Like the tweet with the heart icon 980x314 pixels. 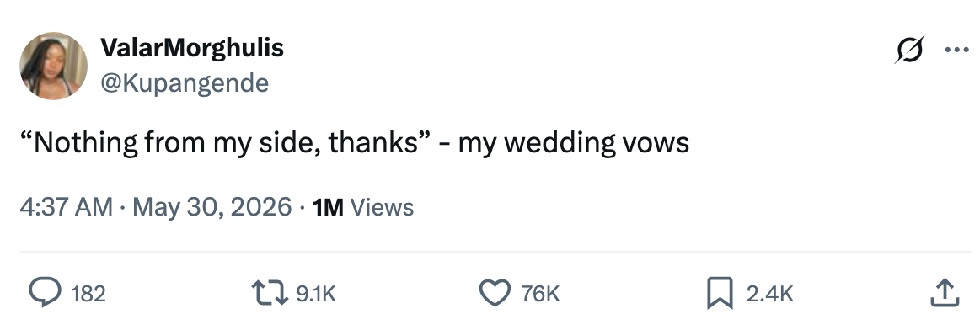(x=495, y=293)
